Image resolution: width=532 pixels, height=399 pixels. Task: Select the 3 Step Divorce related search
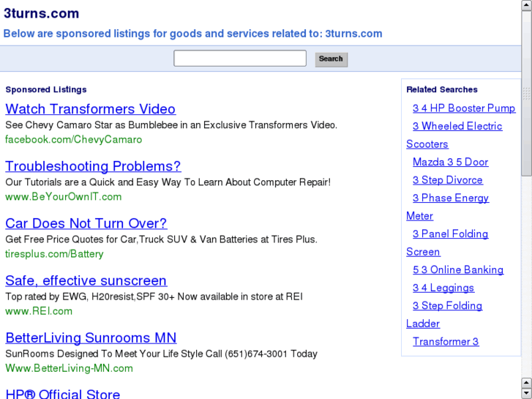coord(448,180)
